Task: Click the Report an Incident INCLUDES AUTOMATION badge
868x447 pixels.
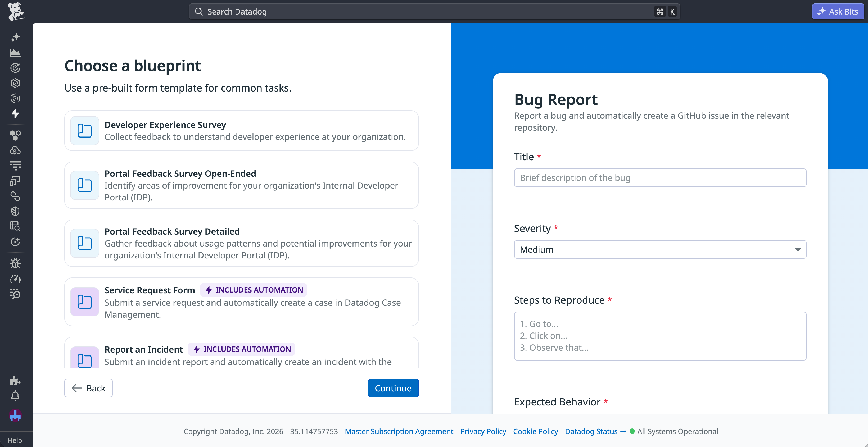Action: [x=242, y=349]
